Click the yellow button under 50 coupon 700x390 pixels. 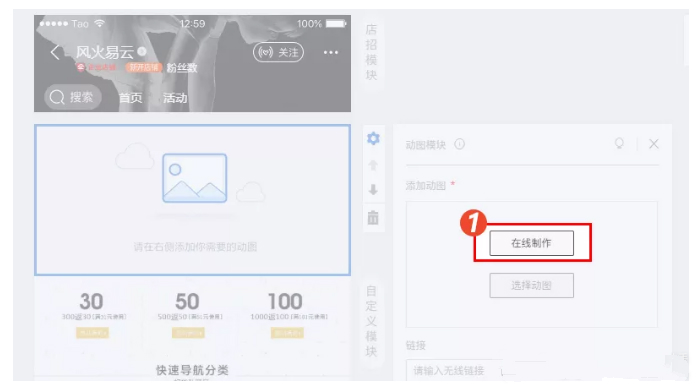[x=188, y=332]
